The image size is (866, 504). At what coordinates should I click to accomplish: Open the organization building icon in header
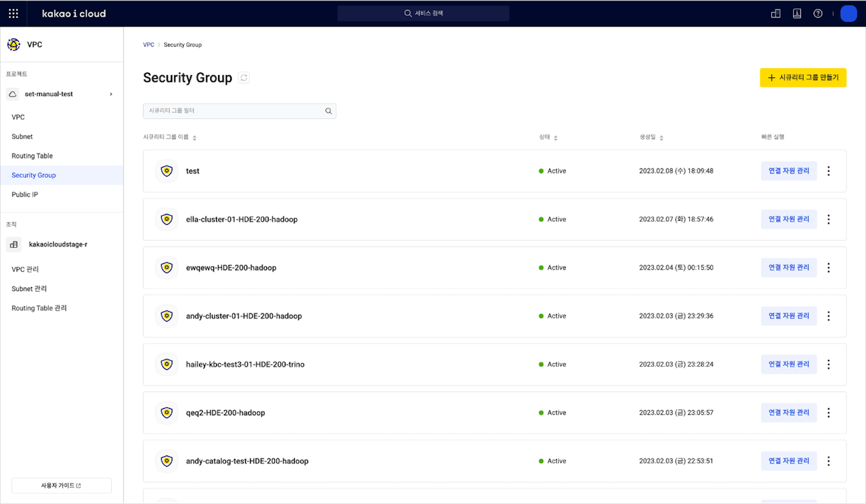tap(776, 14)
